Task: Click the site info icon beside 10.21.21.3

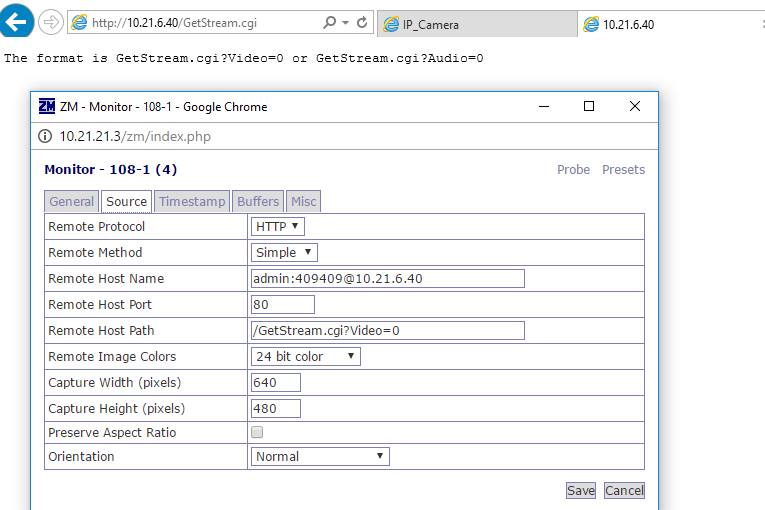Action: (45, 136)
